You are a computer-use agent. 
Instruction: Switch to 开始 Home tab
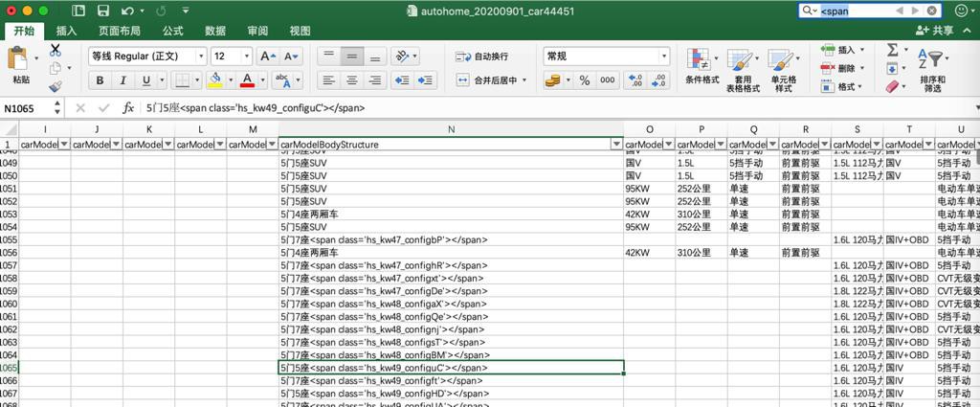click(24, 31)
